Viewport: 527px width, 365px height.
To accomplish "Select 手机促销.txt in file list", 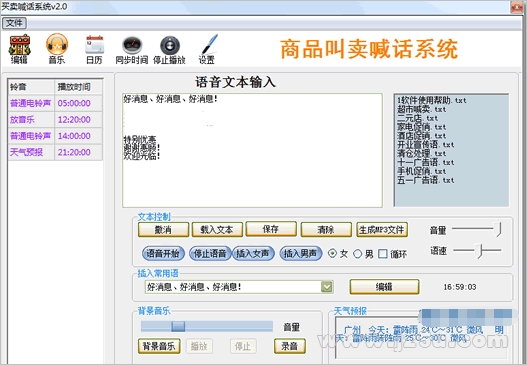I will coord(421,171).
